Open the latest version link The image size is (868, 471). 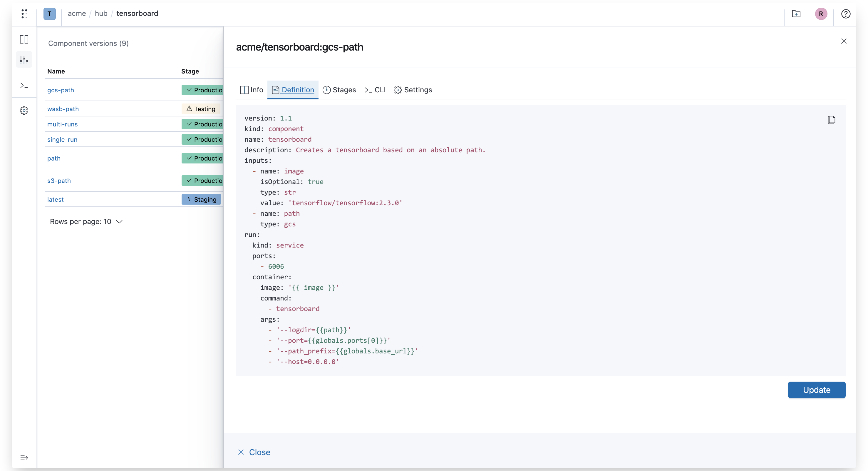pos(55,199)
